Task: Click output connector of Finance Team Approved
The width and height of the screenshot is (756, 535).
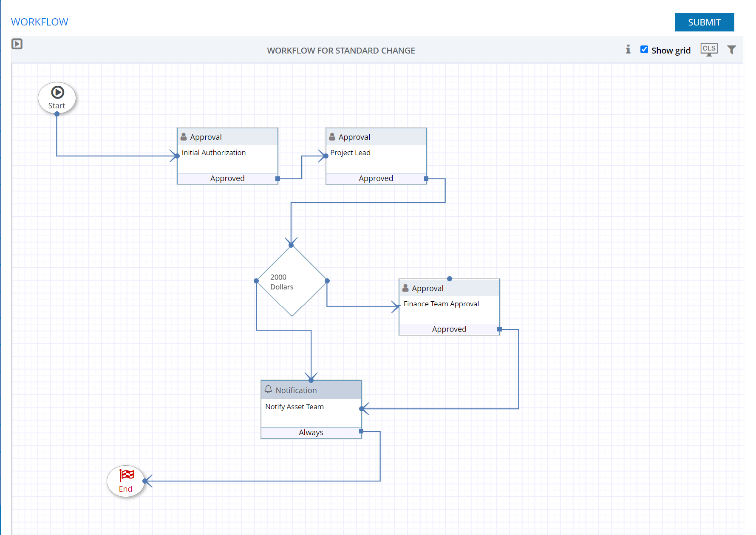Action: (499, 329)
